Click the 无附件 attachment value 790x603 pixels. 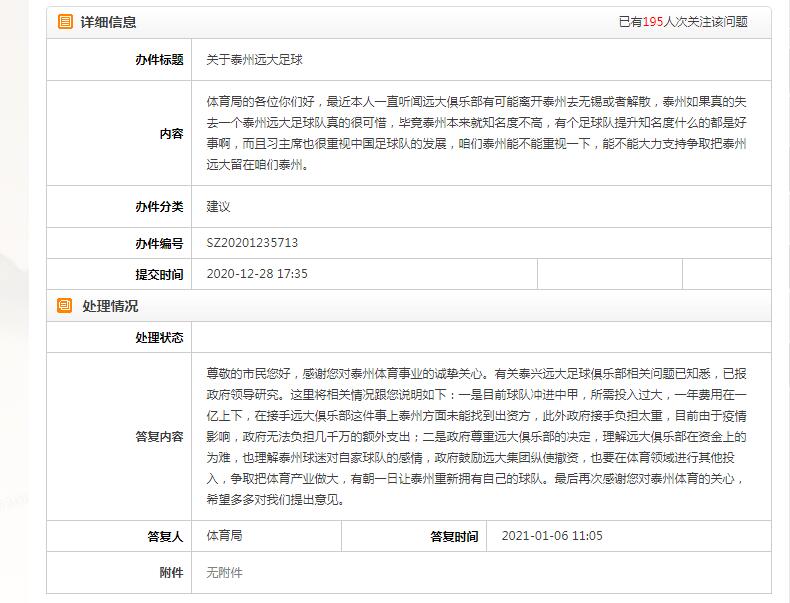click(x=224, y=573)
